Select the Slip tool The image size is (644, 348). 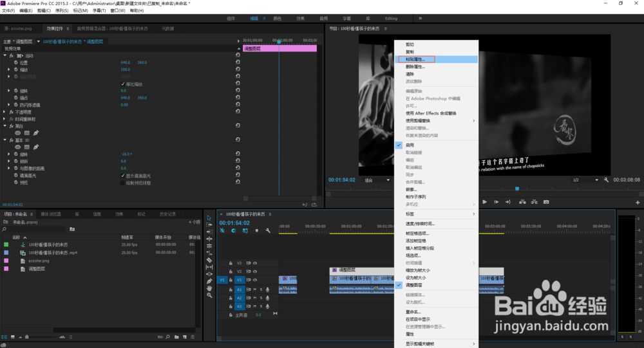[x=209, y=267]
